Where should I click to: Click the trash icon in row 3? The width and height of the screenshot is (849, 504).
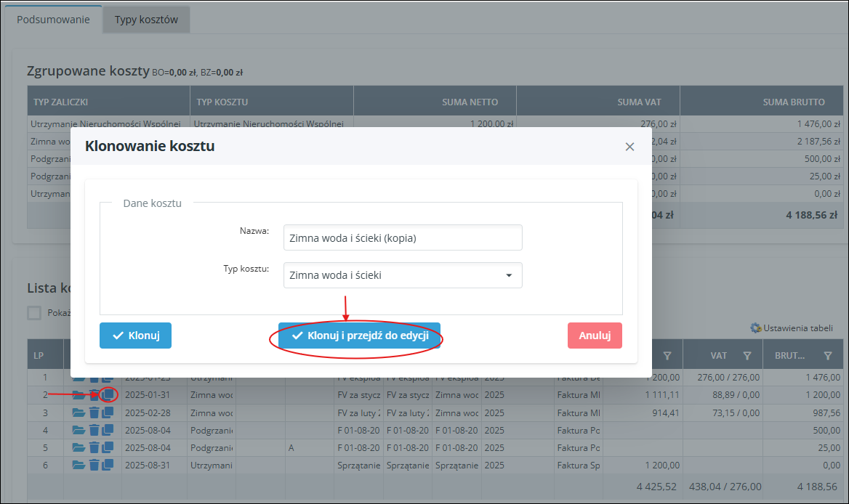pyautogui.click(x=94, y=412)
